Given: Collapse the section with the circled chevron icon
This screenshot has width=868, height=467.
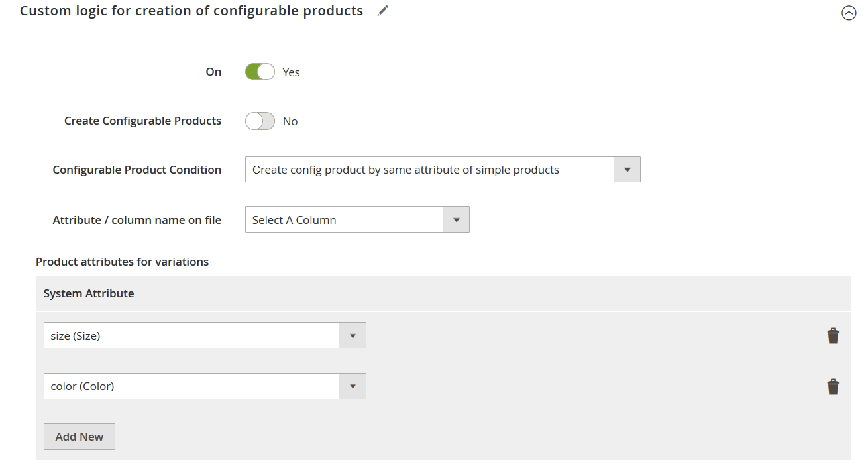Looking at the screenshot, I should tap(849, 13).
